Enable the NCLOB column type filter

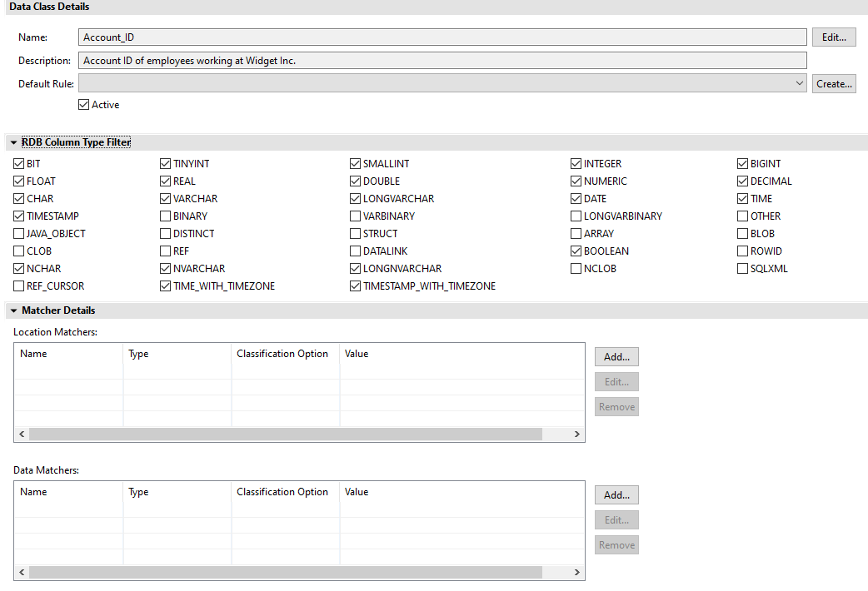[576, 268]
